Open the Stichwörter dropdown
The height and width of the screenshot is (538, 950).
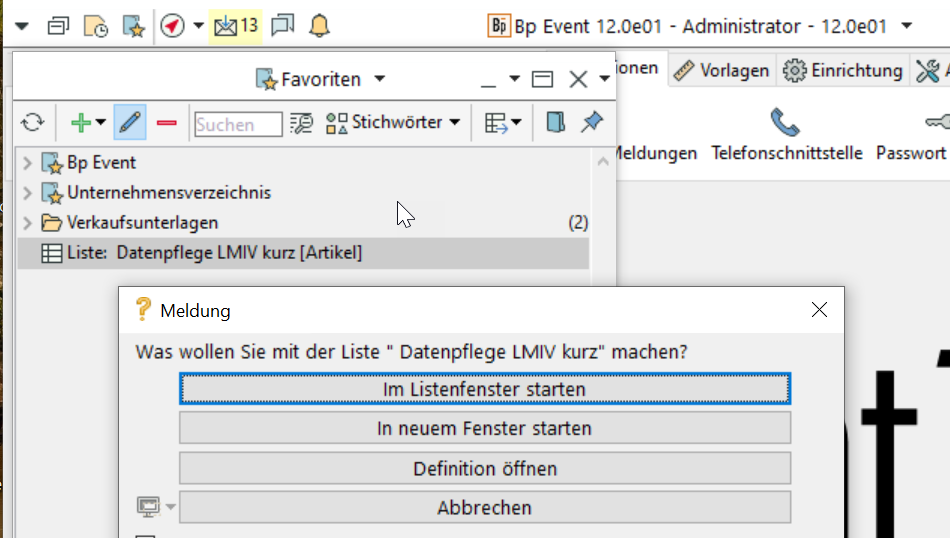pyautogui.click(x=393, y=122)
